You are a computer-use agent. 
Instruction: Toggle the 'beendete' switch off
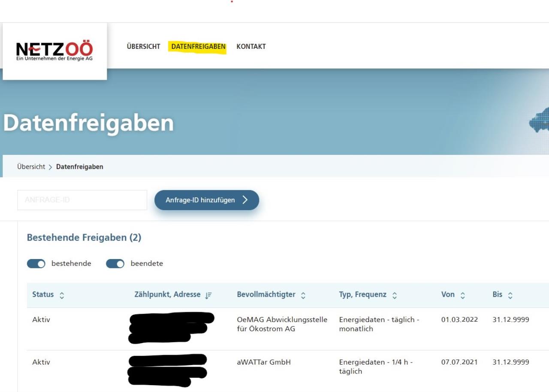pos(115,264)
